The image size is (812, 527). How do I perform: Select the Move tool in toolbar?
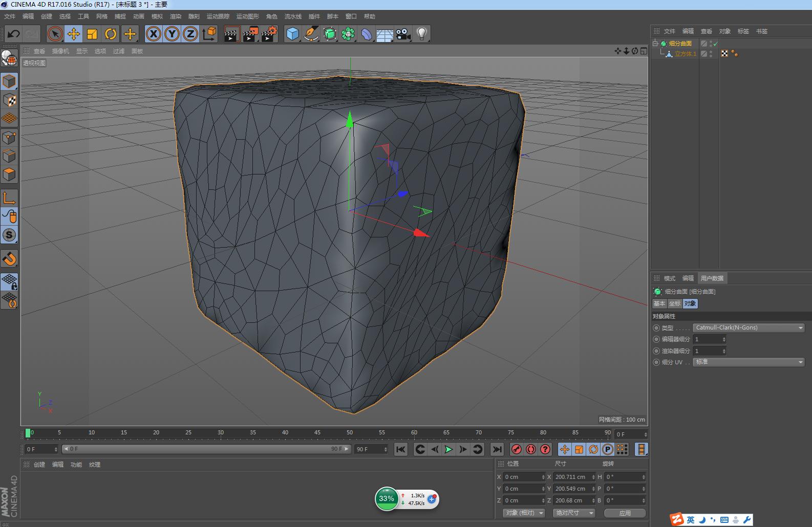pyautogui.click(x=74, y=34)
